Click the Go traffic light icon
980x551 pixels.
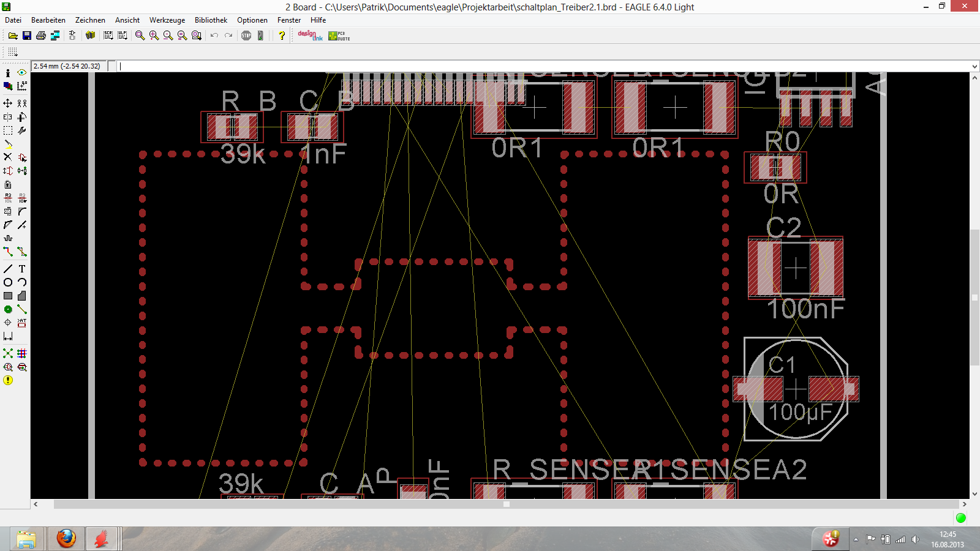click(x=260, y=36)
